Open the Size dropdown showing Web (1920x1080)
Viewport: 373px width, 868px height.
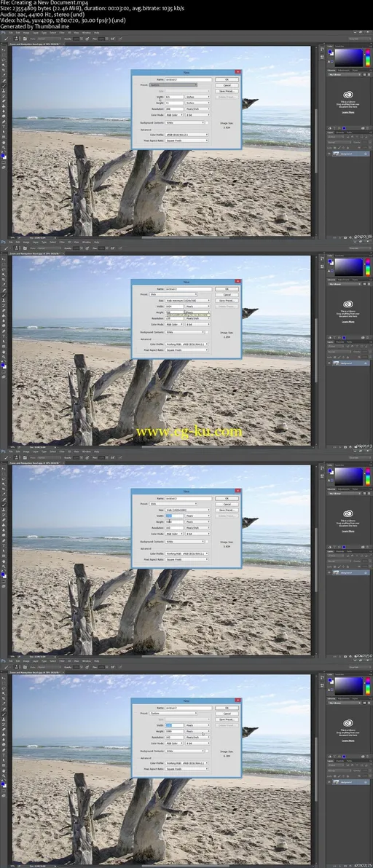188,510
